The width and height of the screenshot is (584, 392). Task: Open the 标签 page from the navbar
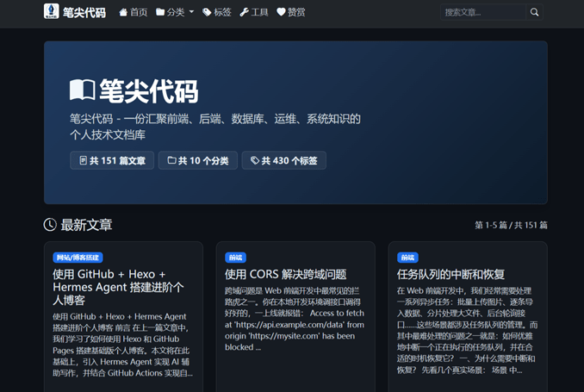tap(217, 12)
